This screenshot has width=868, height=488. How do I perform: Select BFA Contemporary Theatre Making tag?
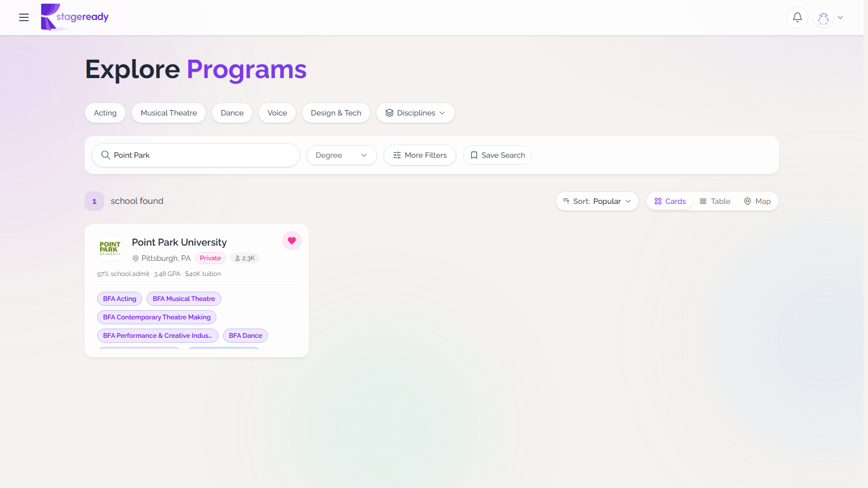point(157,317)
